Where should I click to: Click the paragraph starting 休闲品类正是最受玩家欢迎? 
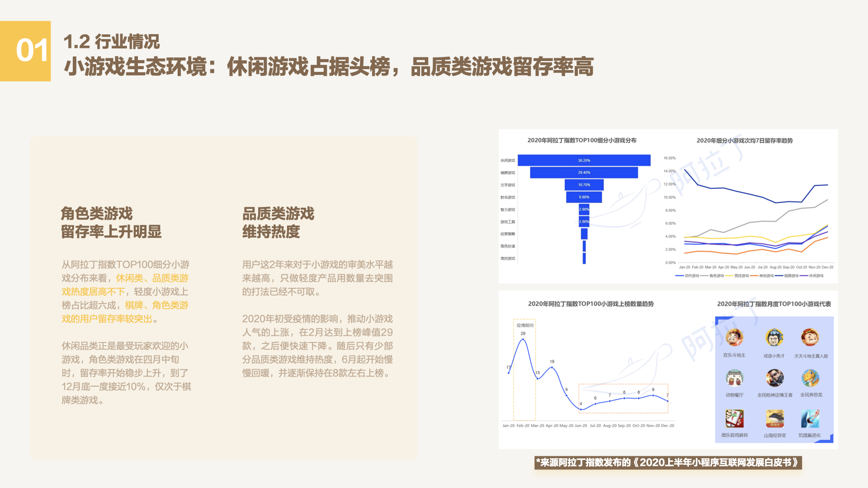tap(127, 373)
